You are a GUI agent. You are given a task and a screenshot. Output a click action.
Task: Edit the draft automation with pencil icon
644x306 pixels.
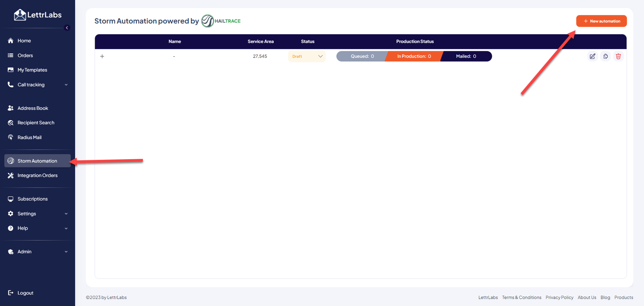pyautogui.click(x=592, y=56)
